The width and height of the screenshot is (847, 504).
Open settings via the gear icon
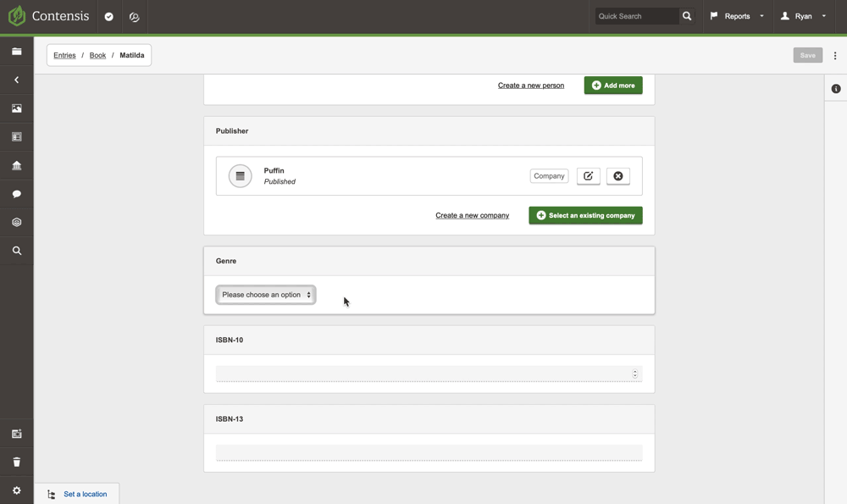16,490
